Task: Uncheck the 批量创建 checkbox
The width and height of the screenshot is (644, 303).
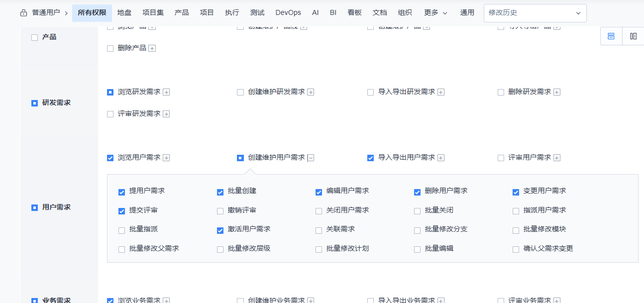Action: point(220,192)
